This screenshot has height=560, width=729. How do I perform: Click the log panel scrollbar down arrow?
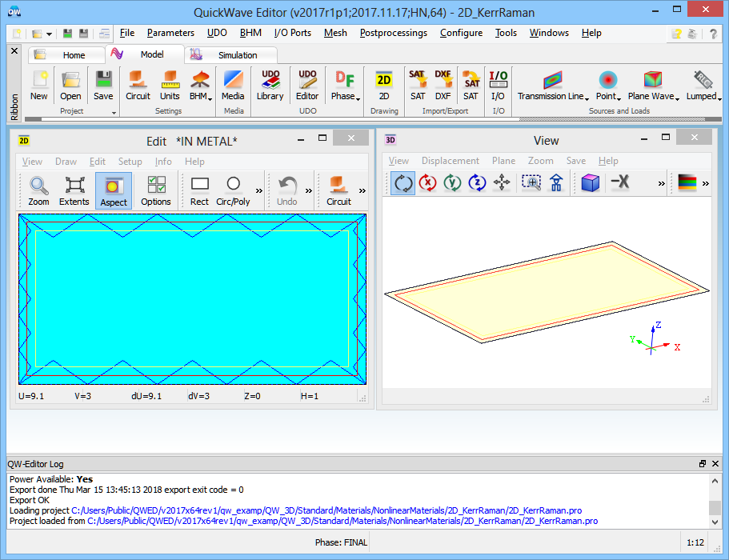(x=715, y=521)
